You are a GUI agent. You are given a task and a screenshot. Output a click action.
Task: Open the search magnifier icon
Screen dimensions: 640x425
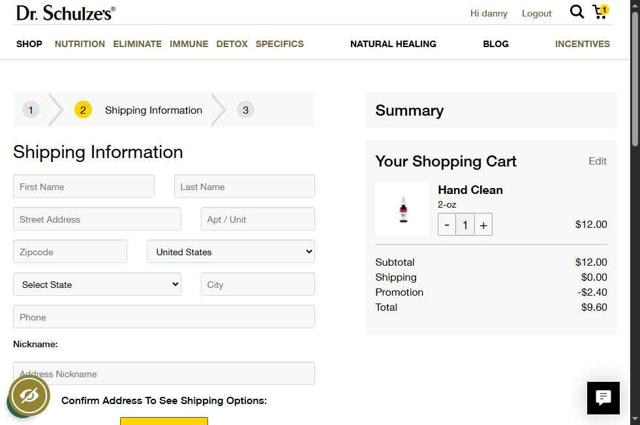pos(577,12)
